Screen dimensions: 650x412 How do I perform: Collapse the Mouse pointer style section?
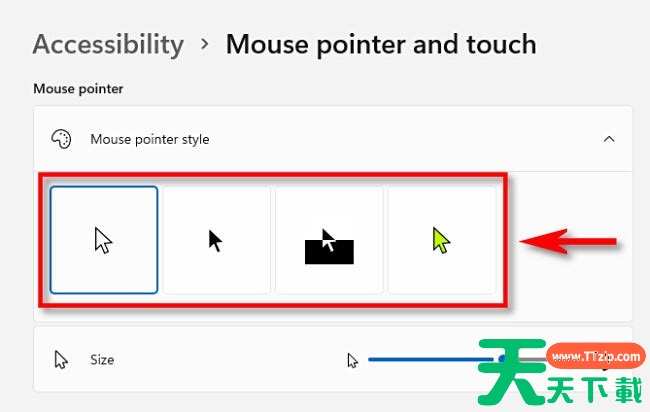click(x=609, y=139)
